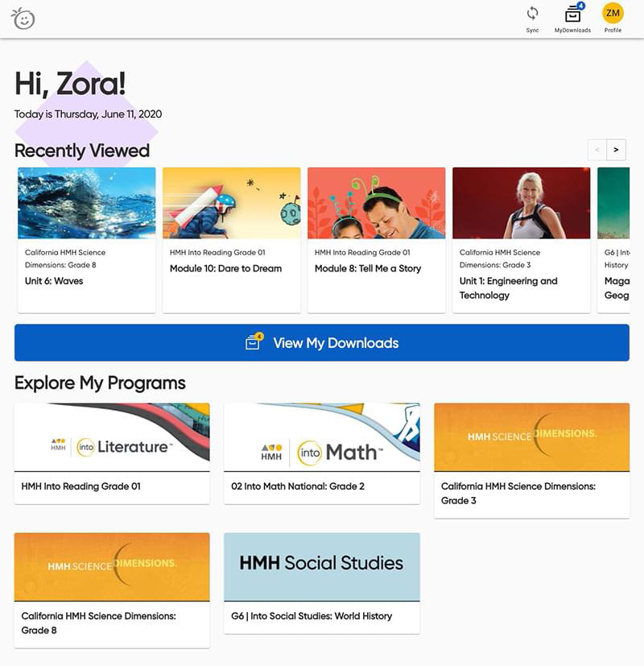
Task: Click the Sync icon
Action: (532, 13)
